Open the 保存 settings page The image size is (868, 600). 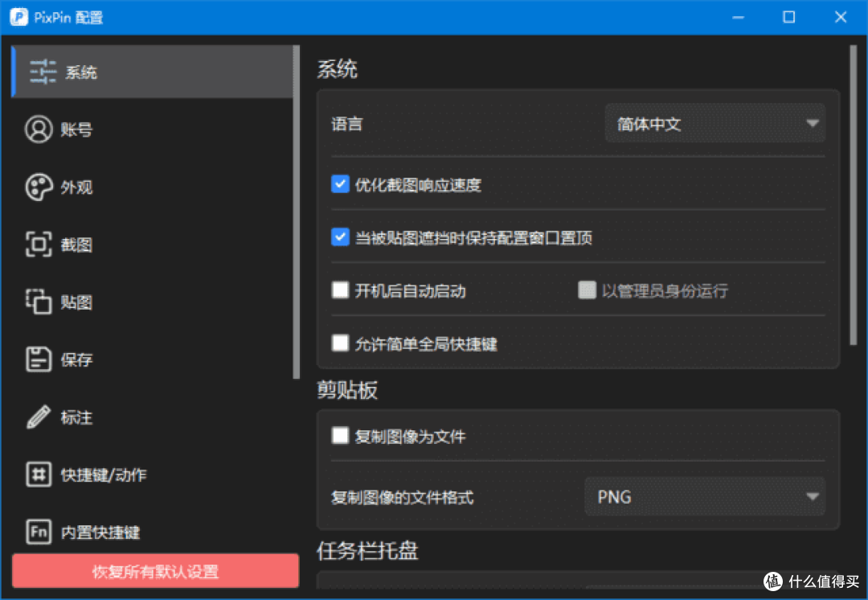76,360
